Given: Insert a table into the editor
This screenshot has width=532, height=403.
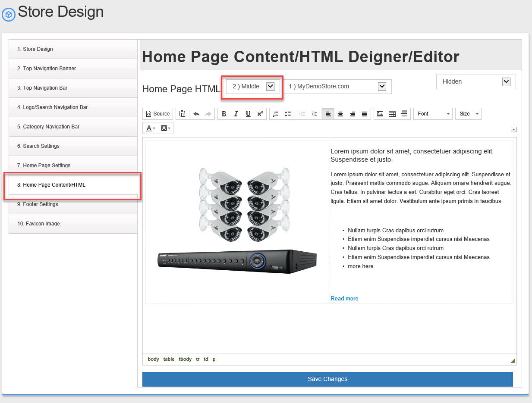Looking at the screenshot, I should 392,114.
